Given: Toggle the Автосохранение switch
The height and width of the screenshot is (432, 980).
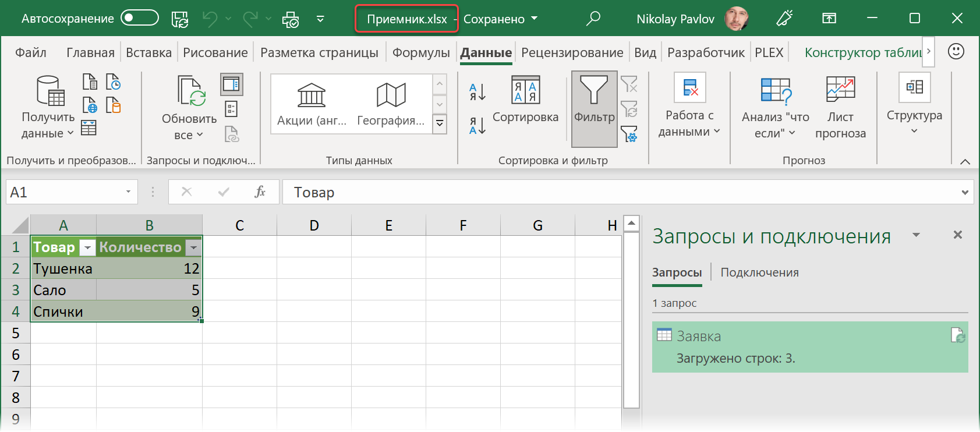Looking at the screenshot, I should (140, 18).
